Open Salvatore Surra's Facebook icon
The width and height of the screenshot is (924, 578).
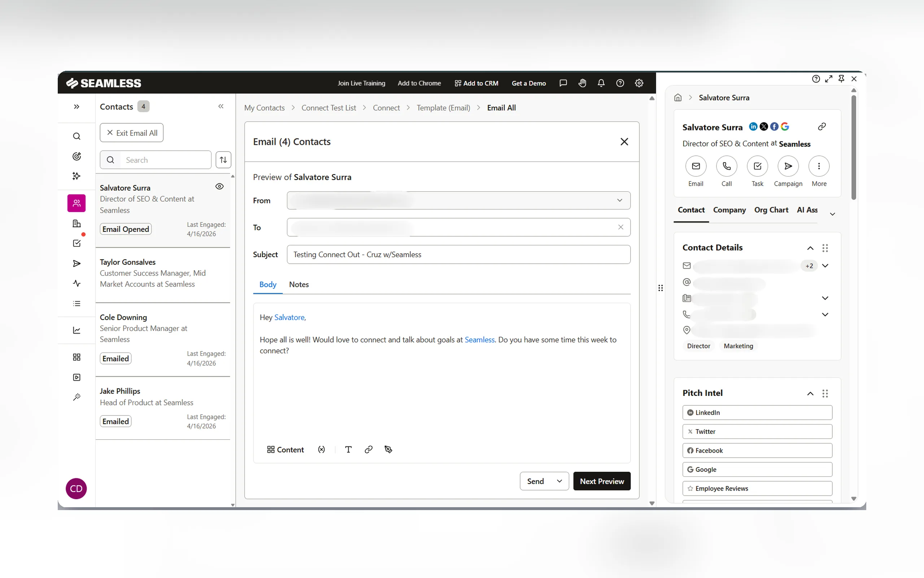[x=774, y=126]
